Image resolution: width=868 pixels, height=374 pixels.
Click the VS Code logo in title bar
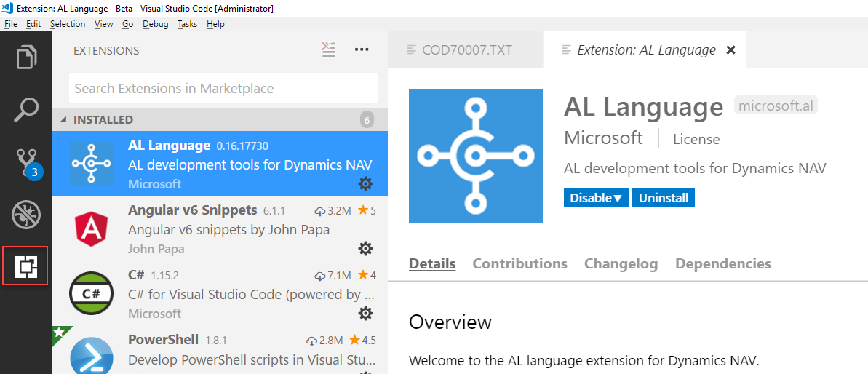(8, 8)
